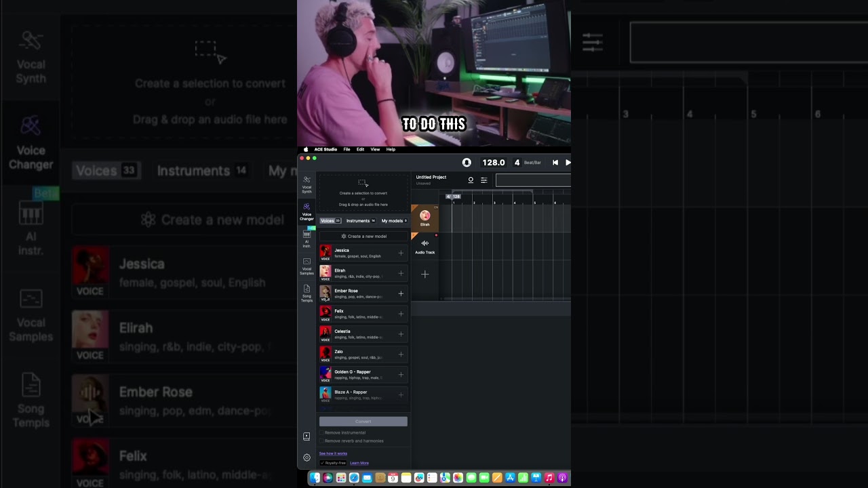Open the Apple menu
The width and height of the screenshot is (868, 488).
click(x=306, y=149)
